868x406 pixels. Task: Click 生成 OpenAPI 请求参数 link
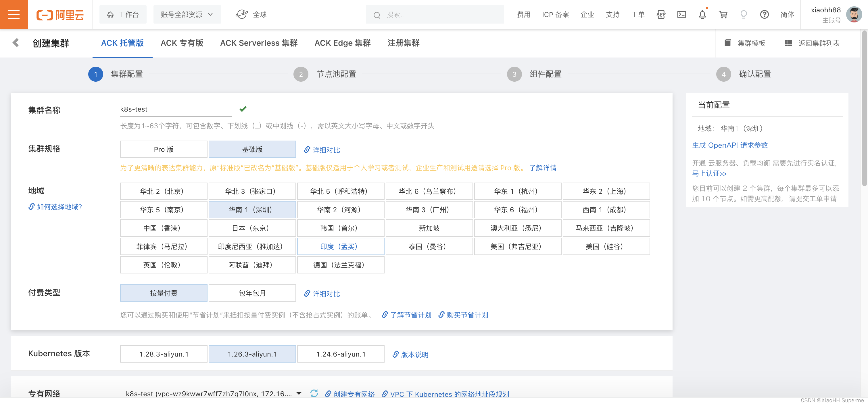click(x=730, y=145)
